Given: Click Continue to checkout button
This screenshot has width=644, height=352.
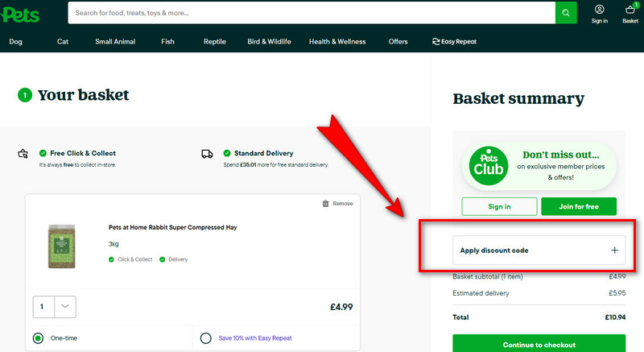Looking at the screenshot, I should [539, 344].
